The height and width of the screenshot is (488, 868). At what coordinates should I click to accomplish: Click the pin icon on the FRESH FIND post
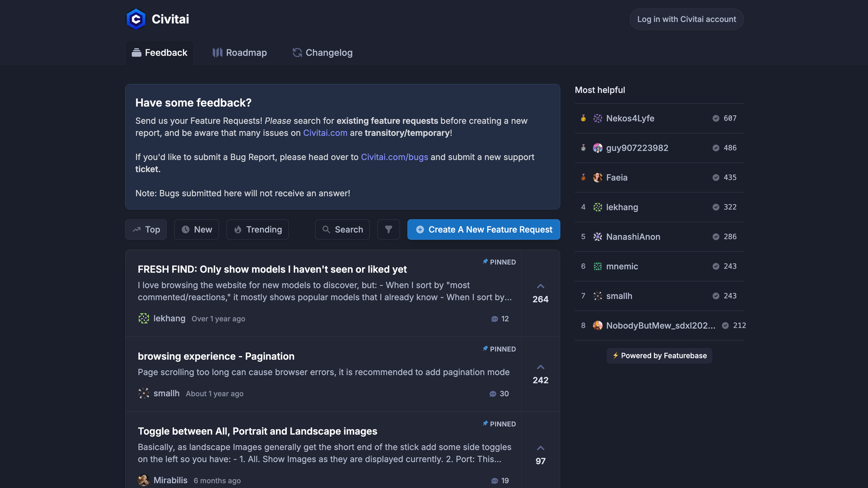point(485,262)
